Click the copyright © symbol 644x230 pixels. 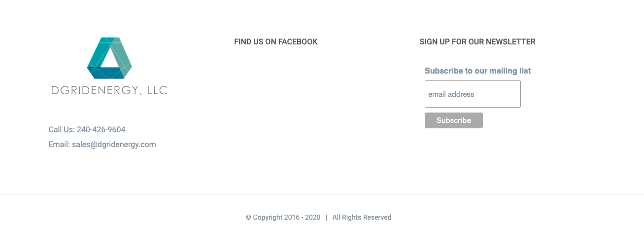(249, 217)
